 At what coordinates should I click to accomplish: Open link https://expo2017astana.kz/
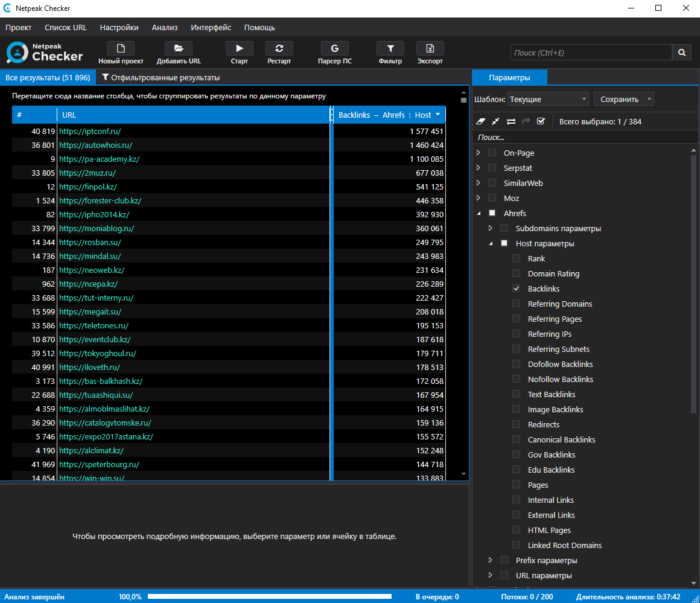tap(106, 436)
